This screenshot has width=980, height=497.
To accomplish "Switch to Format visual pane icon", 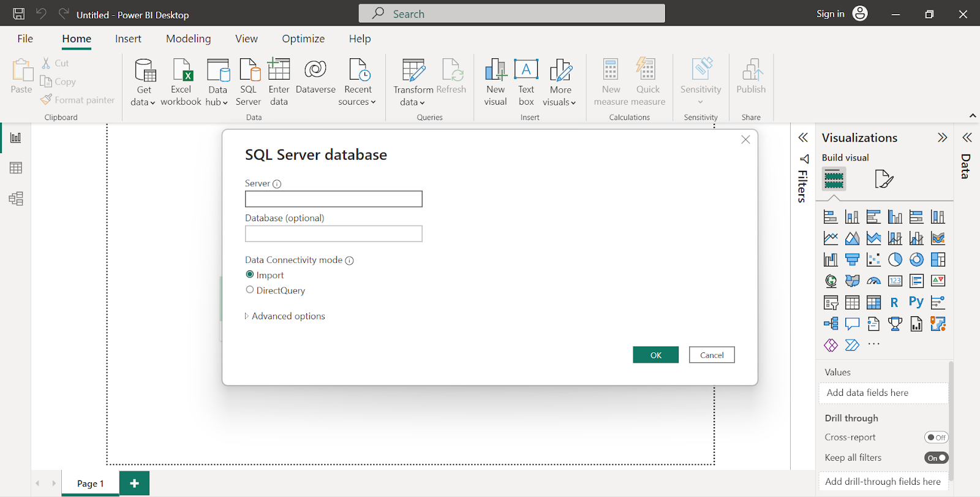I will pyautogui.click(x=884, y=179).
